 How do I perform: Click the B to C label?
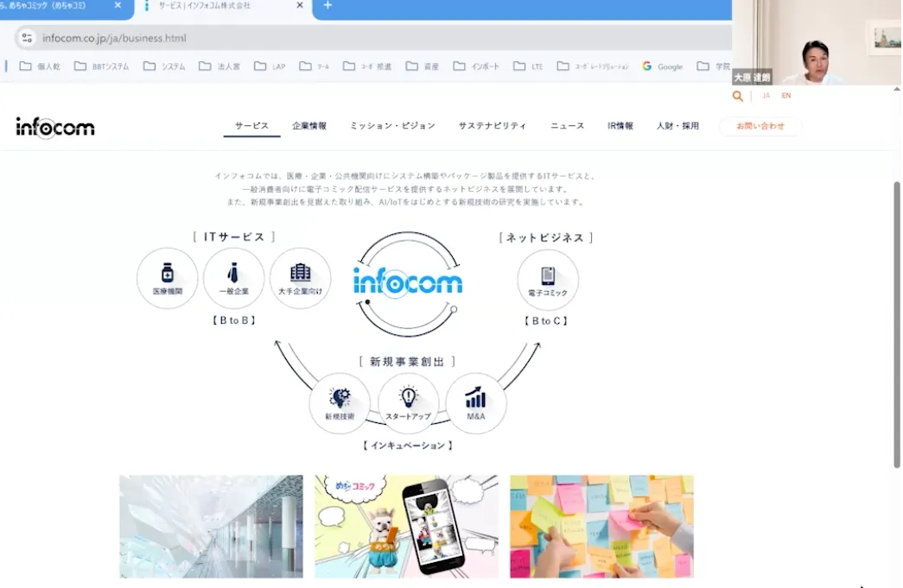(x=546, y=321)
